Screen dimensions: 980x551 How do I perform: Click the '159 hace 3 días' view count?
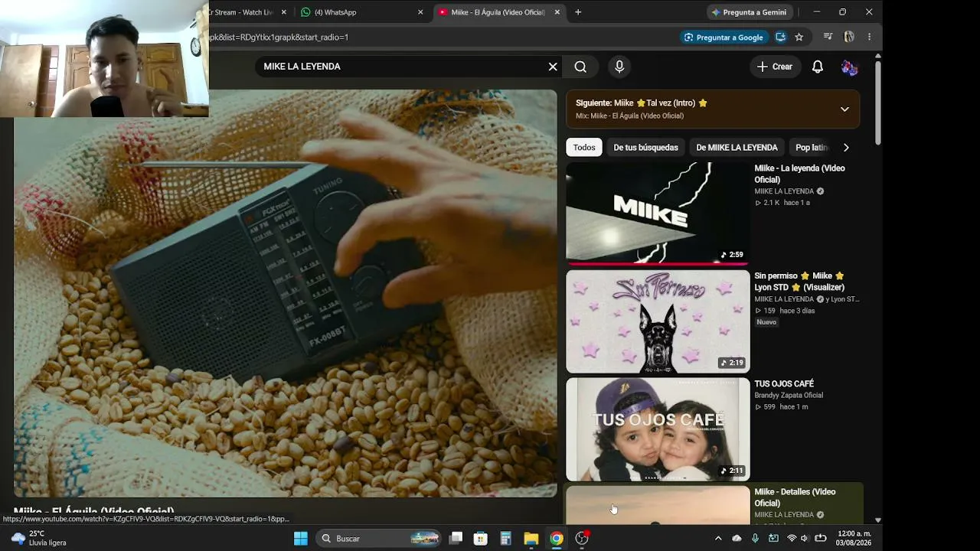[784, 311]
